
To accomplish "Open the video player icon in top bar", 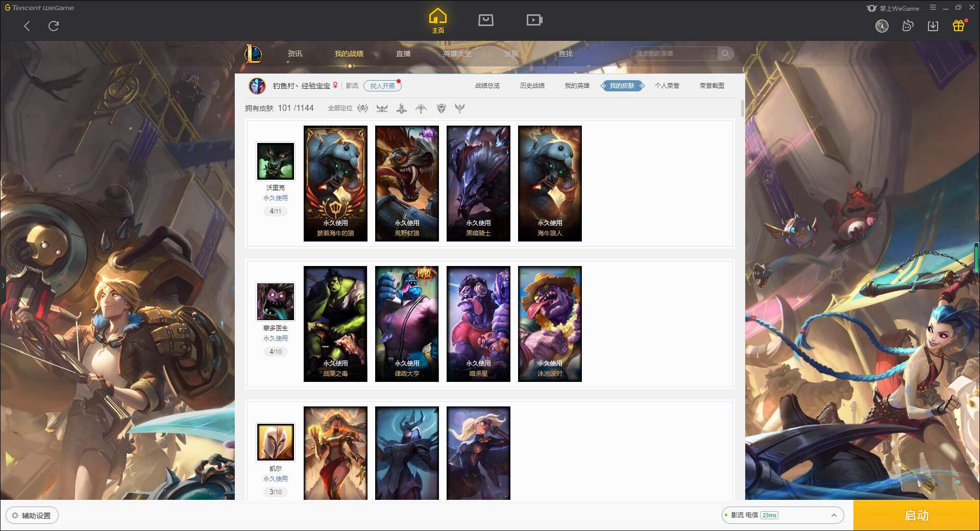I will point(534,20).
